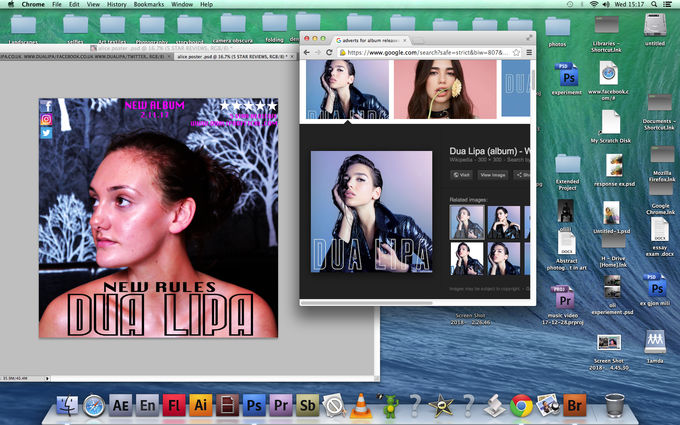
Task: Select the first related image thumbnail
Action: (x=467, y=222)
